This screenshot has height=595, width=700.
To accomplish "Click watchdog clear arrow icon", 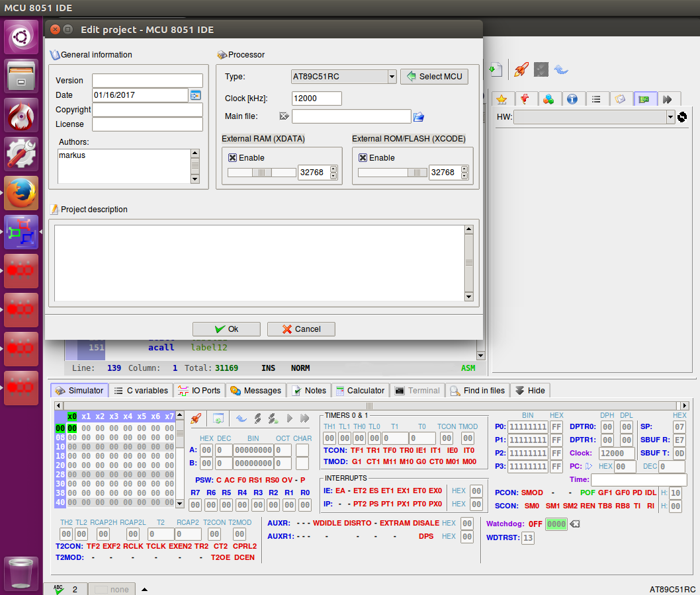I will [575, 524].
